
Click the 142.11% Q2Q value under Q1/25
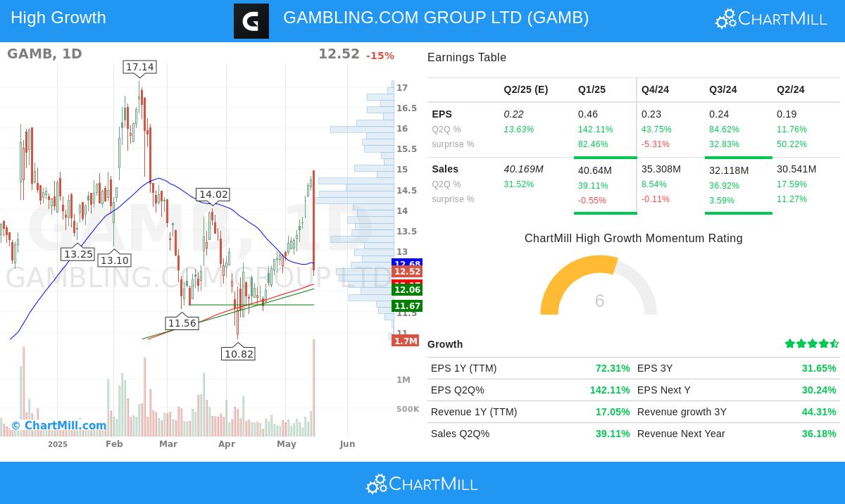[x=596, y=130]
